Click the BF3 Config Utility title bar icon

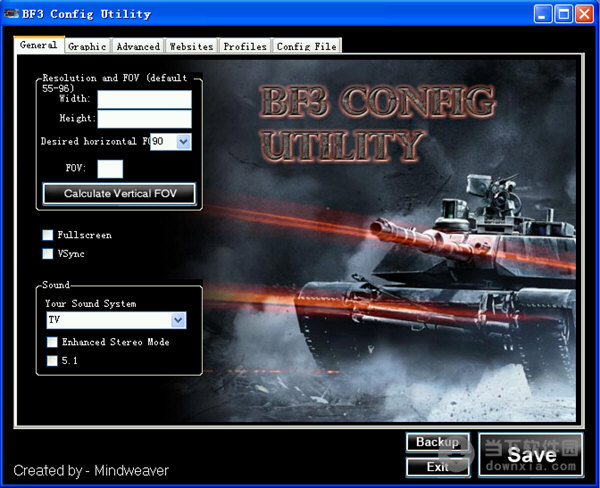[11, 14]
